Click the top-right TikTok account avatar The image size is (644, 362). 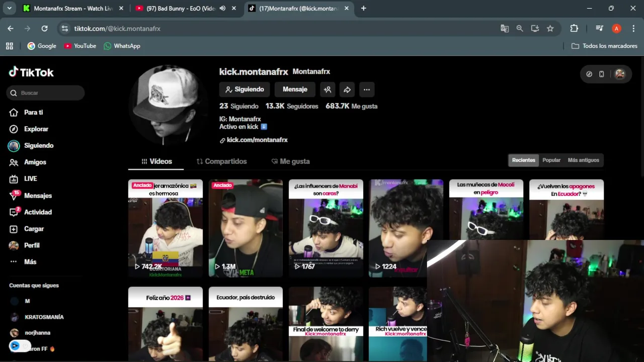pos(620,74)
